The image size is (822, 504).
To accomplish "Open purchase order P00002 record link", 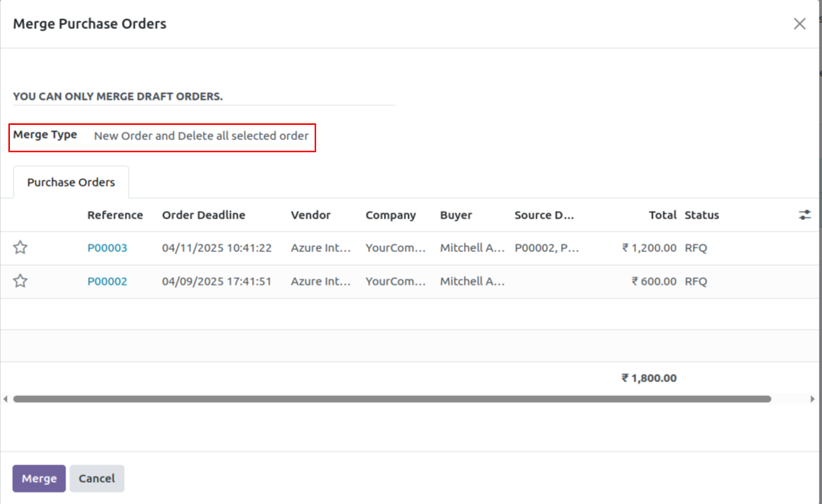I will pyautogui.click(x=107, y=281).
